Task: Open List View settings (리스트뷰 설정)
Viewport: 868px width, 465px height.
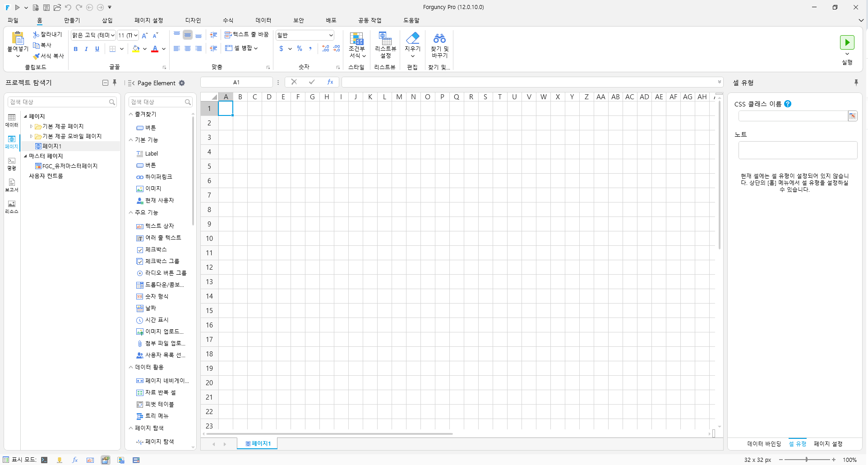Action: (385, 45)
